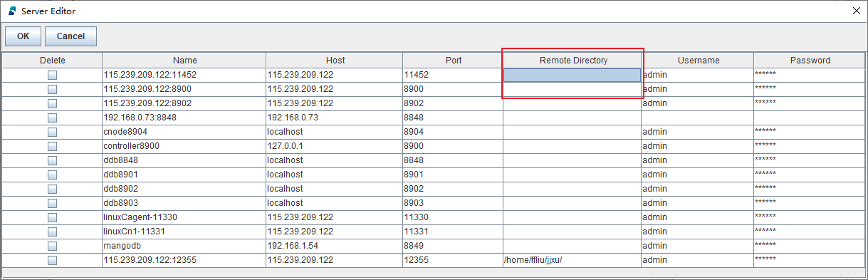Select Remote Directory field of 11452 row
This screenshot has width=868, height=280.
point(572,75)
